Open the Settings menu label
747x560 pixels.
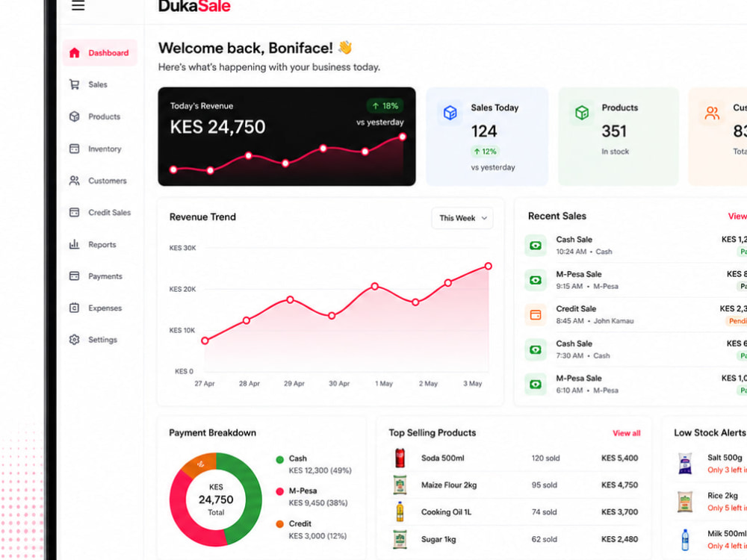point(103,340)
